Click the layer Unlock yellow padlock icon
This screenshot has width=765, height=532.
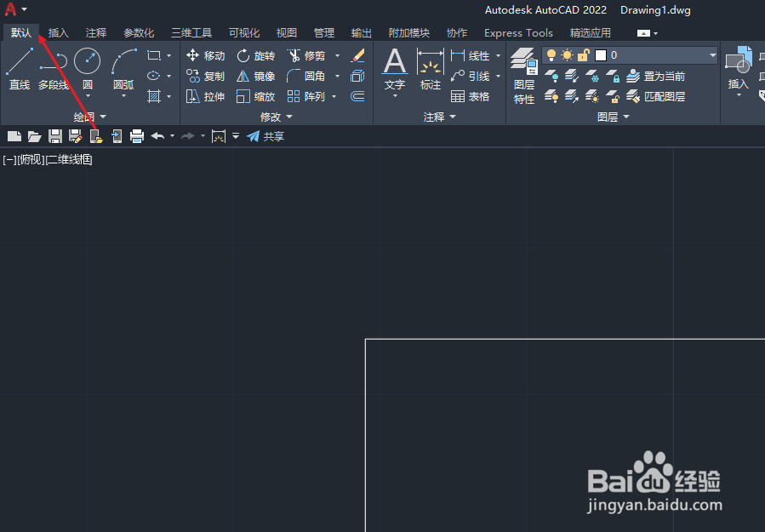[613, 97]
